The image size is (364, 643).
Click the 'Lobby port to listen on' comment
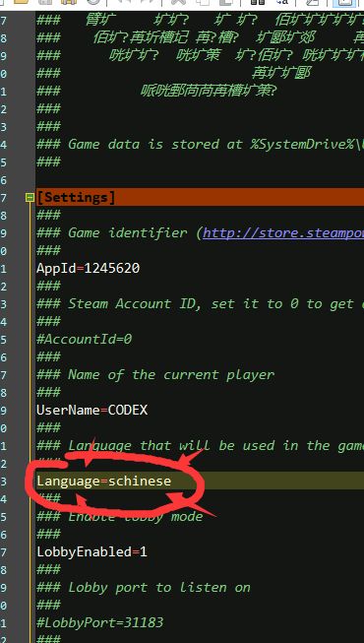tap(159, 587)
